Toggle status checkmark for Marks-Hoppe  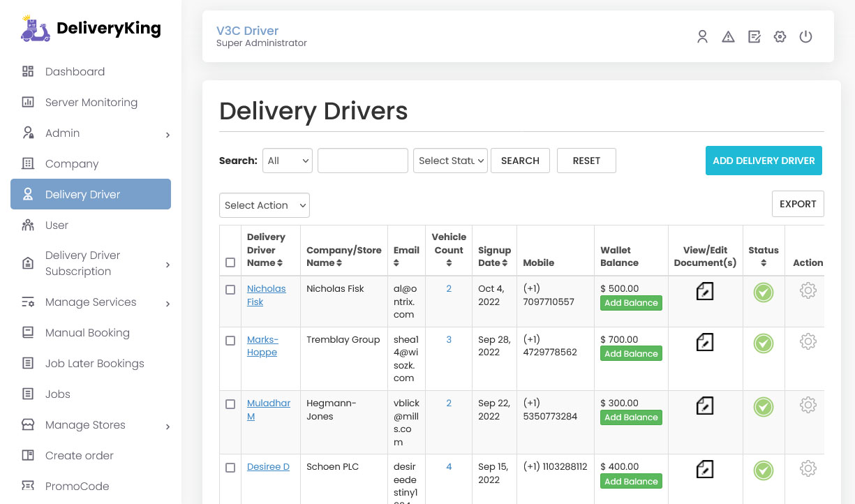[x=764, y=343]
